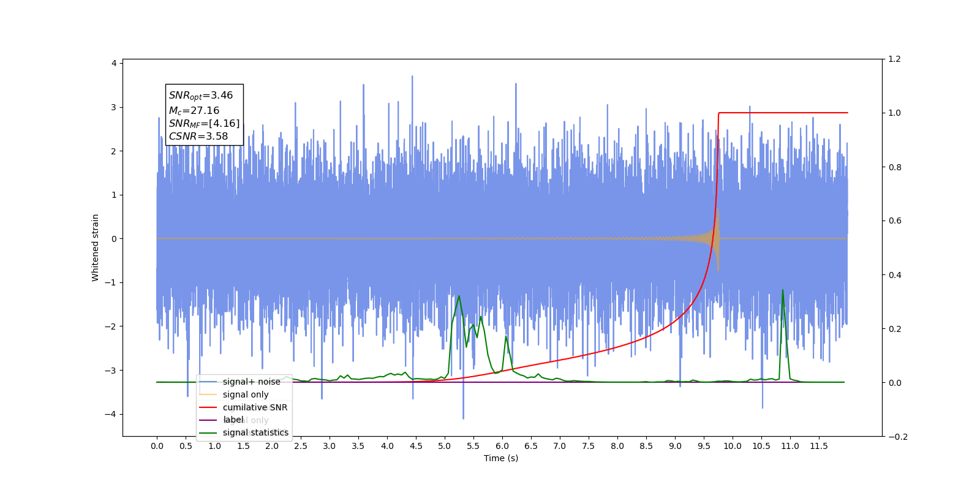
Task: Click the −2 tick on the strain axis
Action: click(110, 326)
